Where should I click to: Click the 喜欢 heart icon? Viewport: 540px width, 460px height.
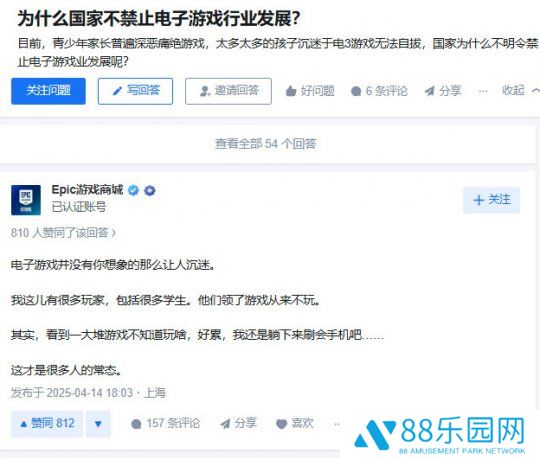click(281, 424)
